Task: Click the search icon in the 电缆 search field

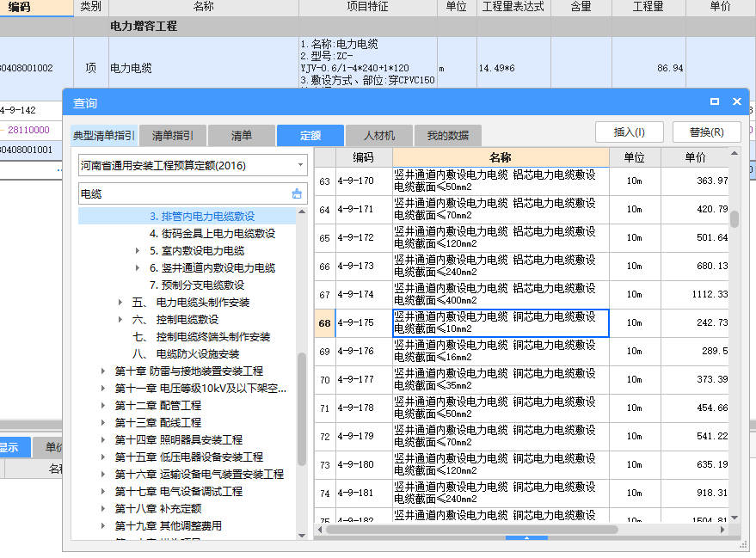Action: tap(297, 193)
